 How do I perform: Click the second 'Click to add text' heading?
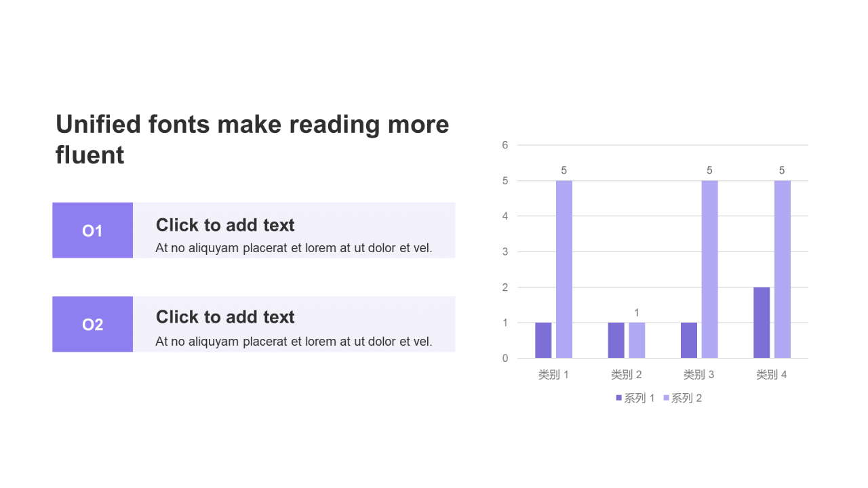coord(225,317)
